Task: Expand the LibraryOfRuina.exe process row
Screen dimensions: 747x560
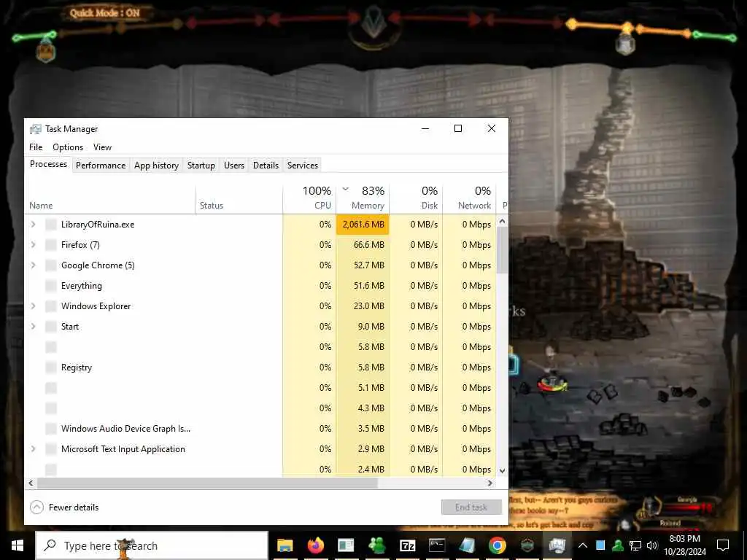Action: (x=33, y=225)
